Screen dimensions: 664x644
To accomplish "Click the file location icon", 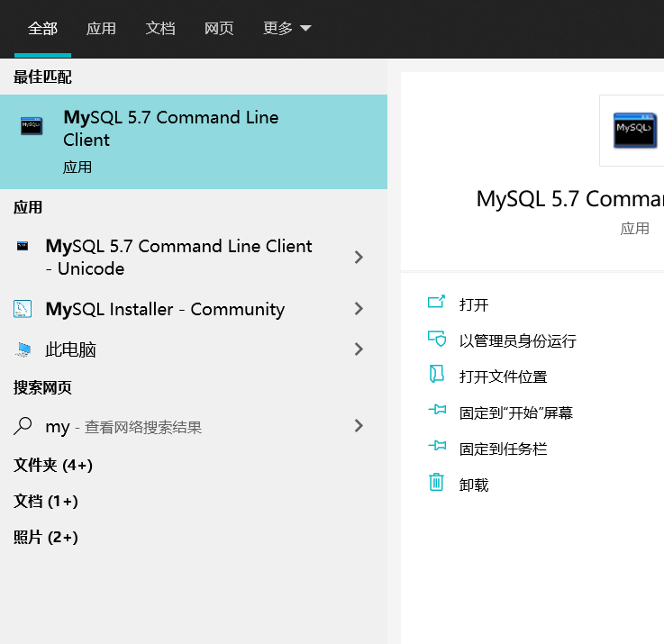I will click(x=437, y=375).
